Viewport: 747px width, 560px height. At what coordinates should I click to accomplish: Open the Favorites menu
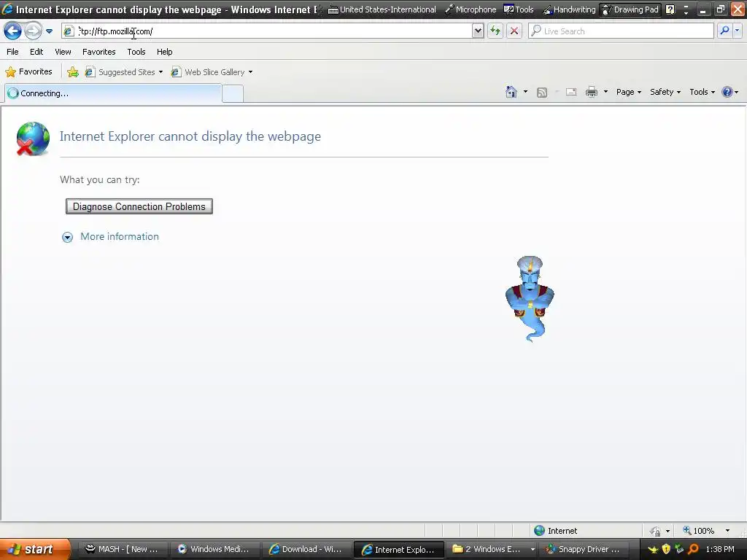pyautogui.click(x=98, y=52)
